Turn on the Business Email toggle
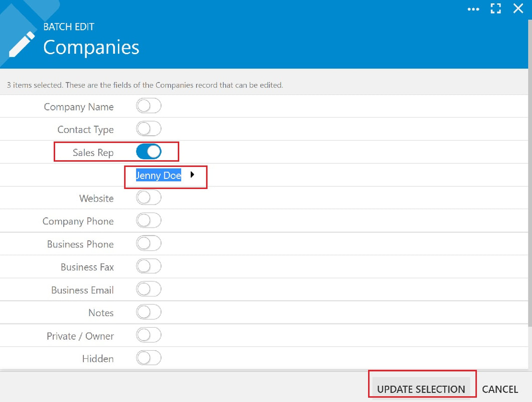The width and height of the screenshot is (532, 402). (149, 289)
